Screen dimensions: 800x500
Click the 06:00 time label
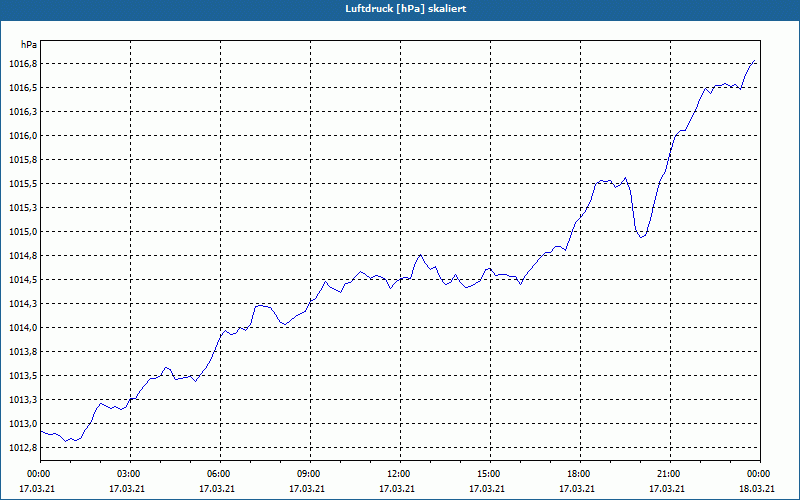[x=220, y=474]
